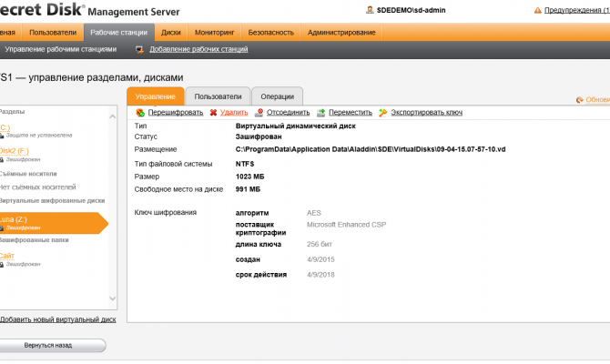Click the sidebar scroll down arrow
The width and height of the screenshot is (610, 364).
pyautogui.click(x=113, y=298)
